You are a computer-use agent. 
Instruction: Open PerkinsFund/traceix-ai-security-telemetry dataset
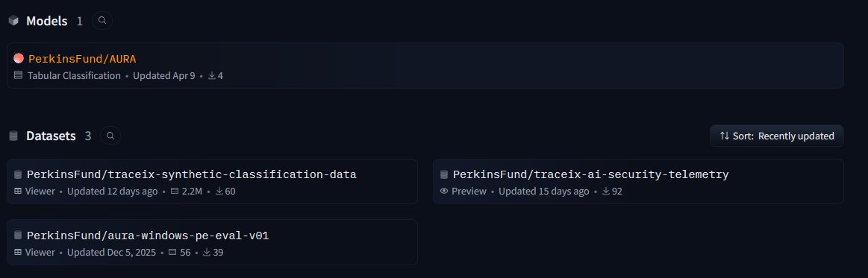click(x=590, y=174)
